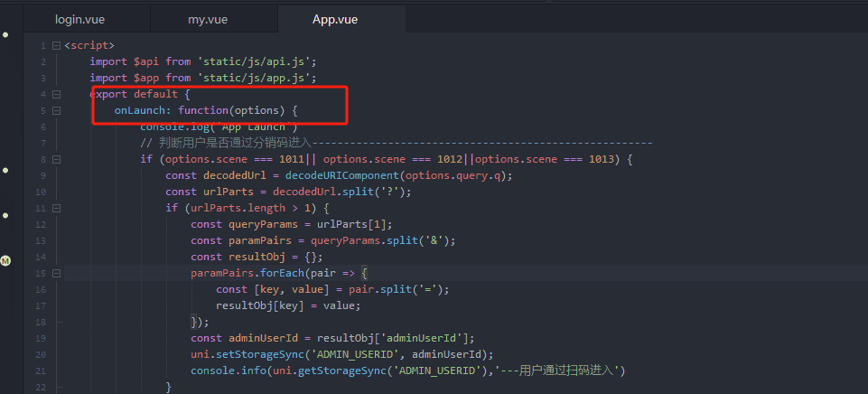Click the top dot indicator in left sidebar

[x=5, y=34]
